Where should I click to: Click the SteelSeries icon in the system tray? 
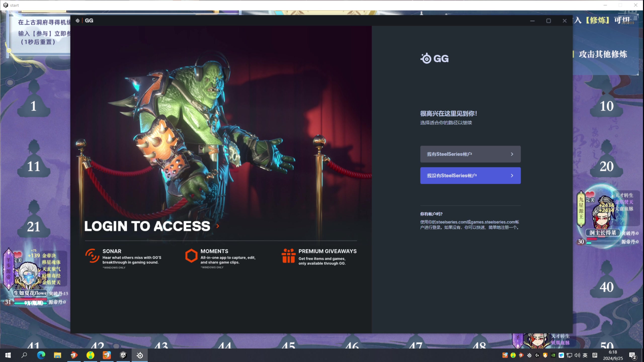click(529, 355)
